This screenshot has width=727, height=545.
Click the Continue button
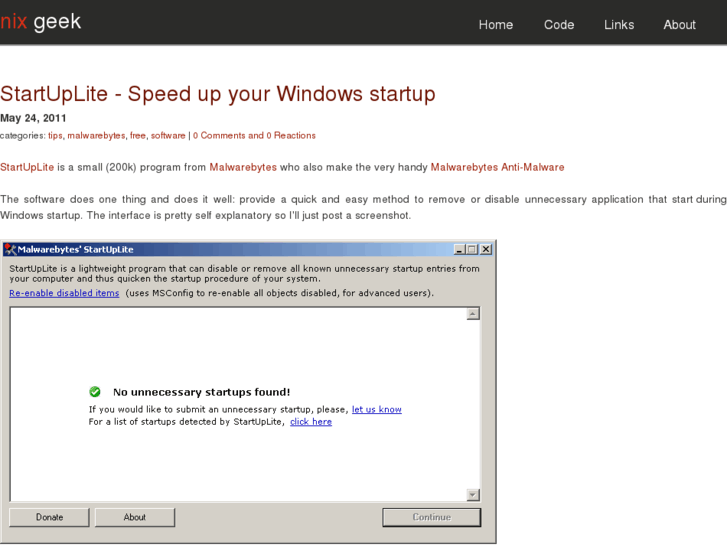tap(432, 517)
